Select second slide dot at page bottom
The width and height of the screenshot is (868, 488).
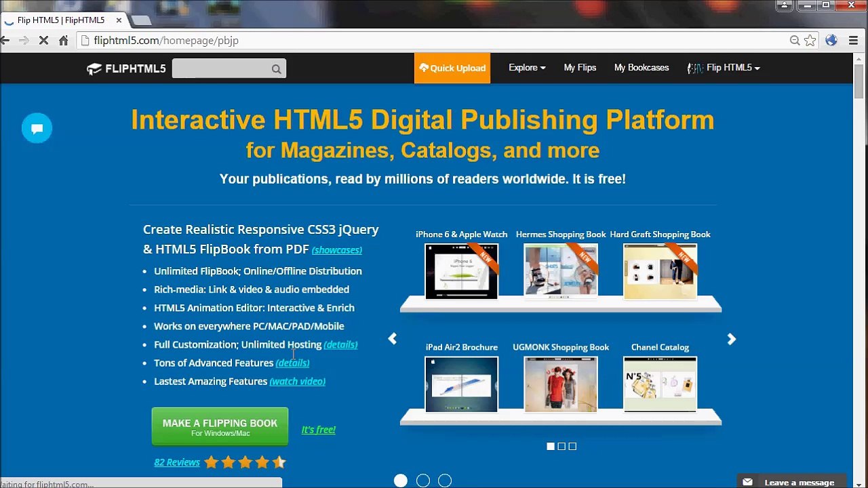point(423,481)
